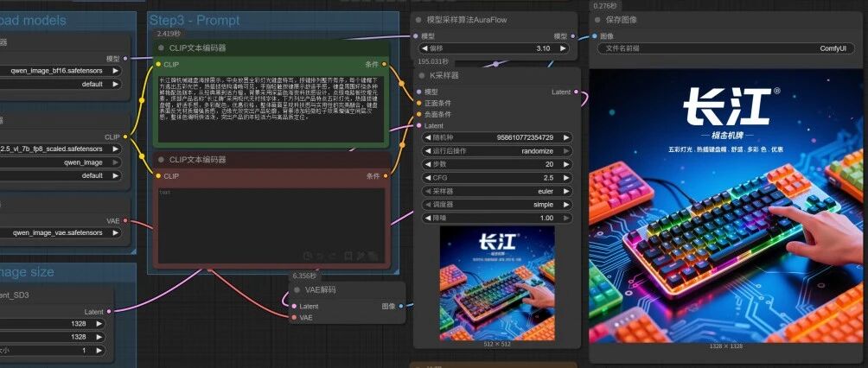Click the 模型 output port of model loader

coord(125,58)
